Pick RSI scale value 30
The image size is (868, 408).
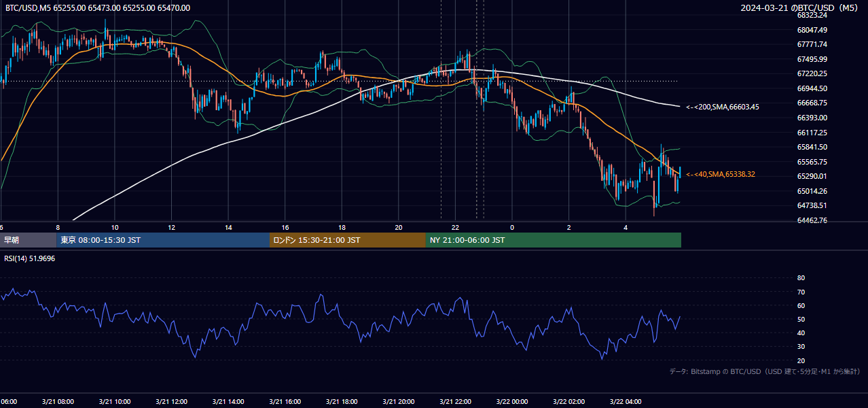801,346
